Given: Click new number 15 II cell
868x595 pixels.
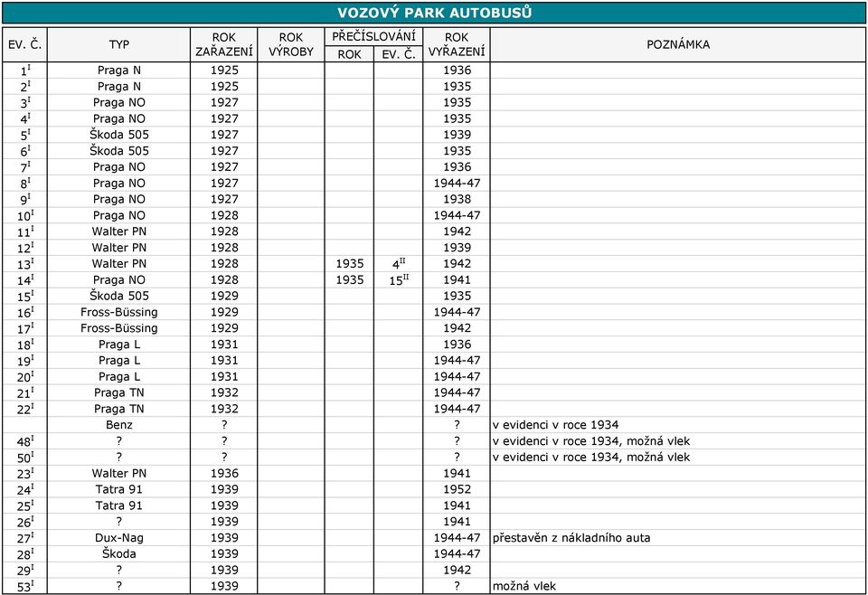Looking at the screenshot, I should pyautogui.click(x=399, y=279).
